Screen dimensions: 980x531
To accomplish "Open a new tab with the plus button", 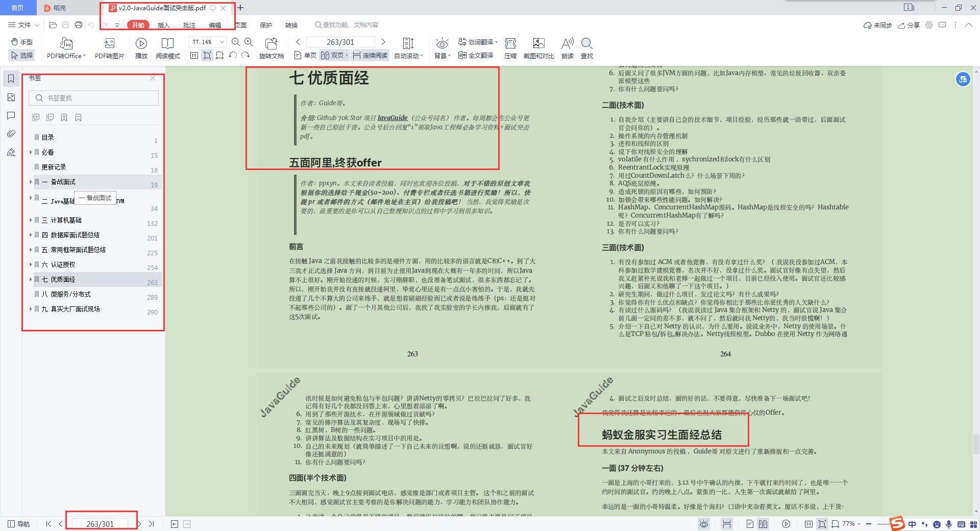I will 240,8.
